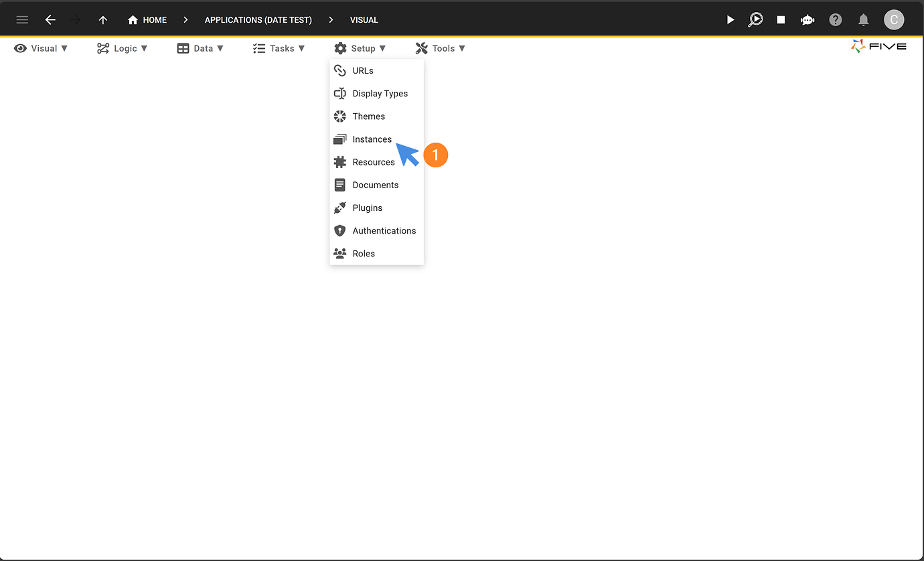Screen dimensions: 924x561
Task: Expand the Tools dropdown menu
Action: point(441,48)
